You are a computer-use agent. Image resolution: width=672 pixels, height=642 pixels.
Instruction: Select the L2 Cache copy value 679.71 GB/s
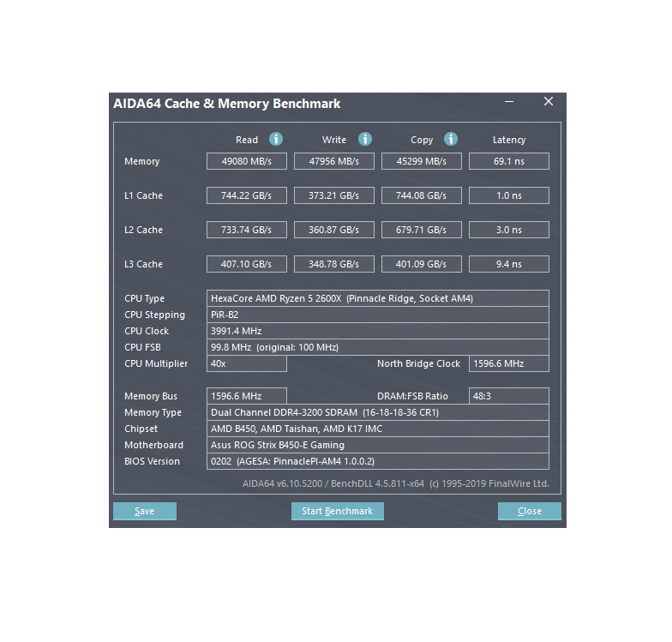(x=422, y=230)
